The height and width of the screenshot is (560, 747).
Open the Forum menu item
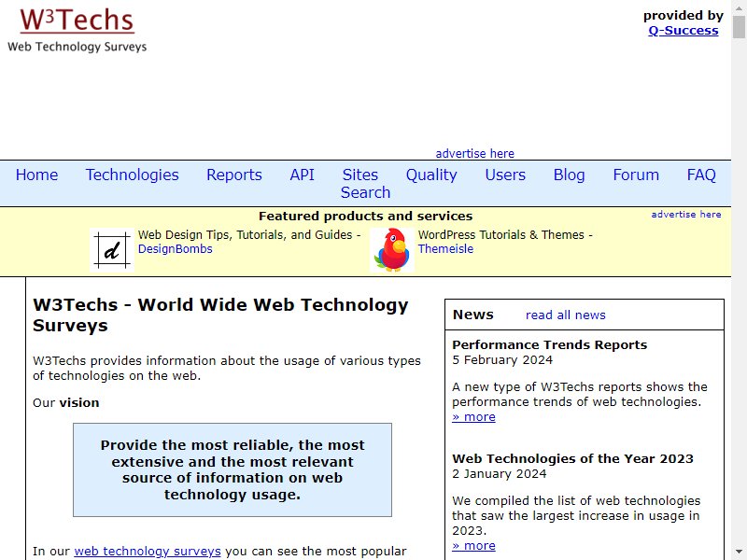(x=636, y=175)
